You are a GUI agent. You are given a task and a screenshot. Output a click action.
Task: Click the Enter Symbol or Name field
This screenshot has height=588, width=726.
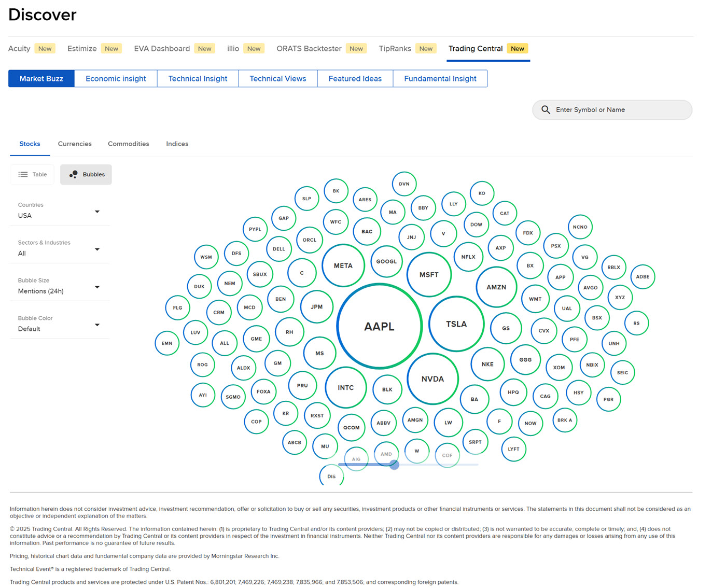point(612,110)
